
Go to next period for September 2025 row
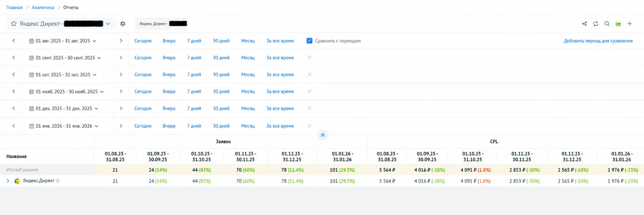coord(121,57)
